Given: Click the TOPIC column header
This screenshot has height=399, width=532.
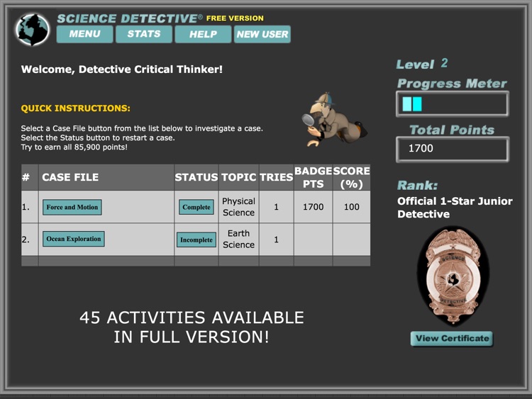Looking at the screenshot, I should click(238, 177).
